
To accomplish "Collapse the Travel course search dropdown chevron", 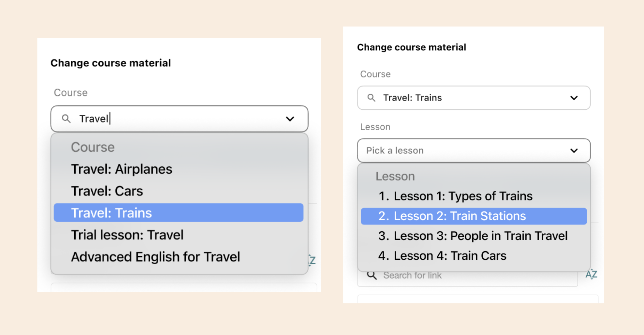I will click(290, 119).
